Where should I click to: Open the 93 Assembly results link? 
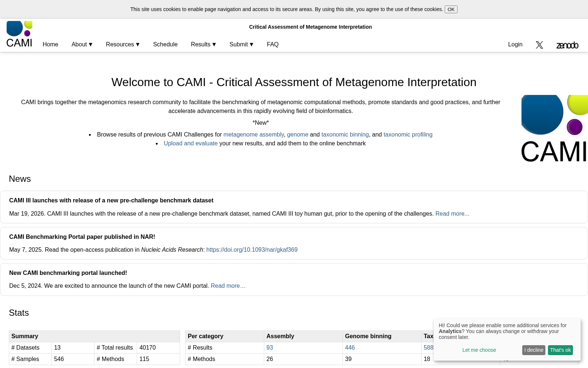270,348
